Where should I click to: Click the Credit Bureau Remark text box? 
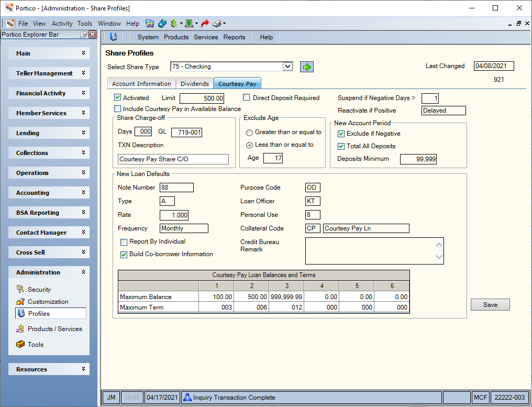click(374, 251)
